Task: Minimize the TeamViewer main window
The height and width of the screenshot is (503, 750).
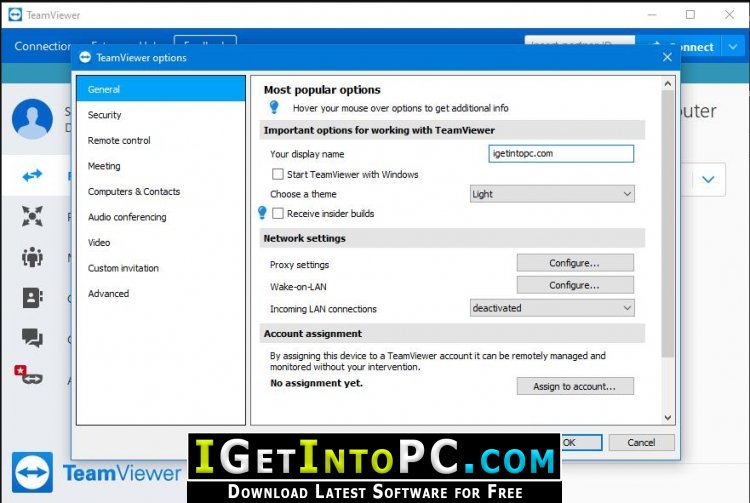Action: point(652,15)
